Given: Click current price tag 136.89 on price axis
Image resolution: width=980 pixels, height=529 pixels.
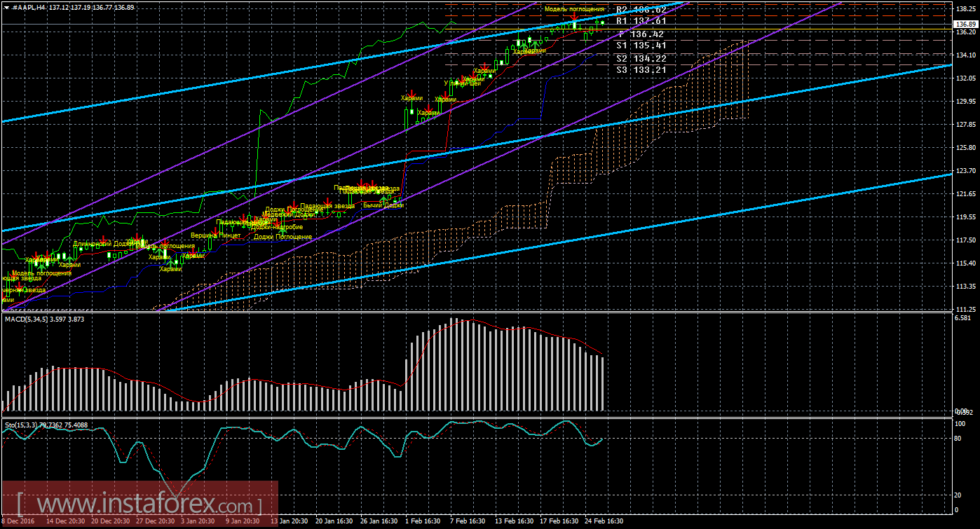Looking at the screenshot, I should [x=966, y=24].
